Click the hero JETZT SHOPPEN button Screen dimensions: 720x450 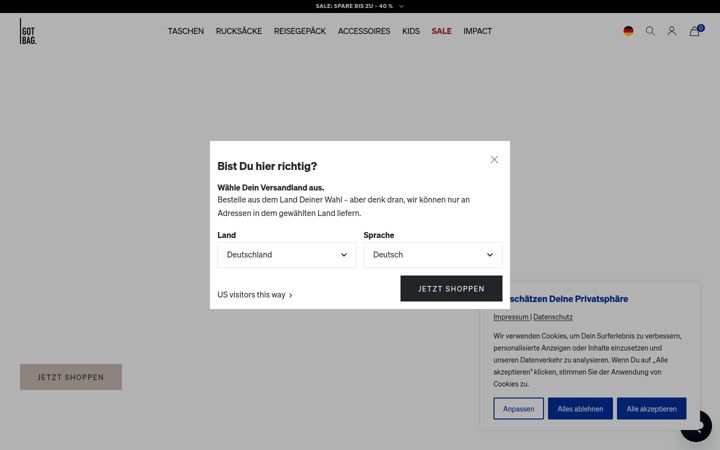71,377
